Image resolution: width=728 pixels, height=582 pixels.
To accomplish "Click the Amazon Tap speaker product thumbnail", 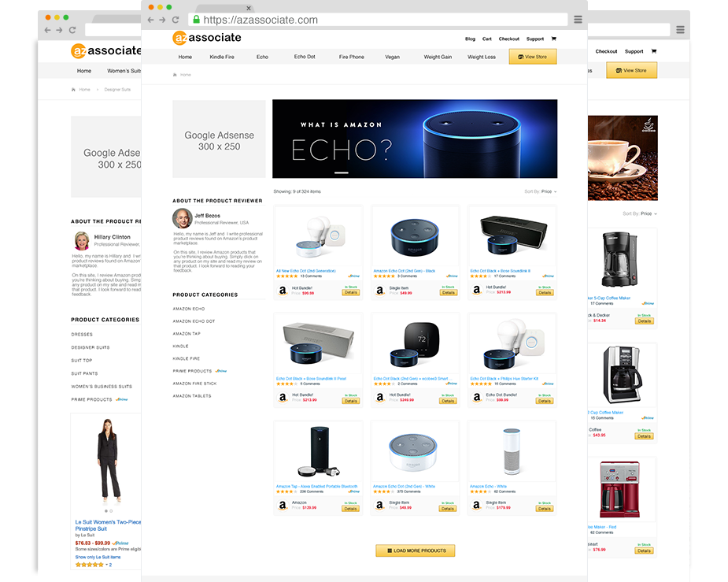I will pyautogui.click(x=317, y=451).
